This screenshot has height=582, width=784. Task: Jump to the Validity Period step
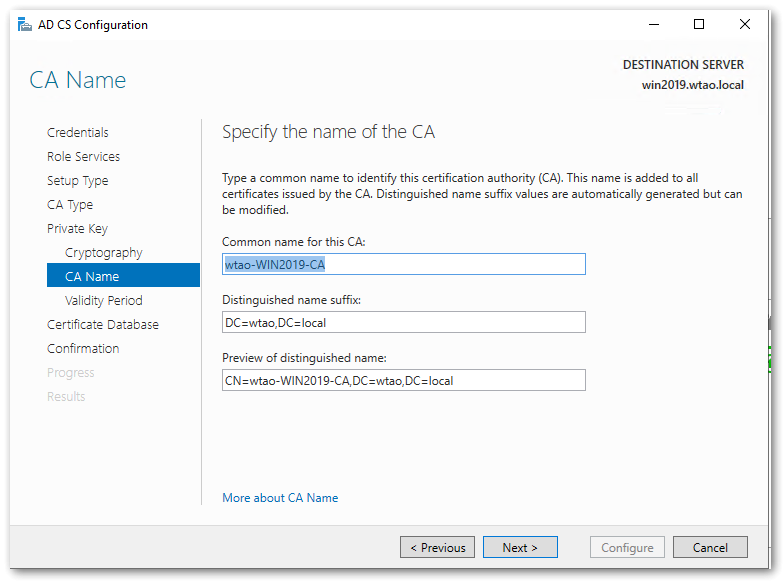point(104,301)
